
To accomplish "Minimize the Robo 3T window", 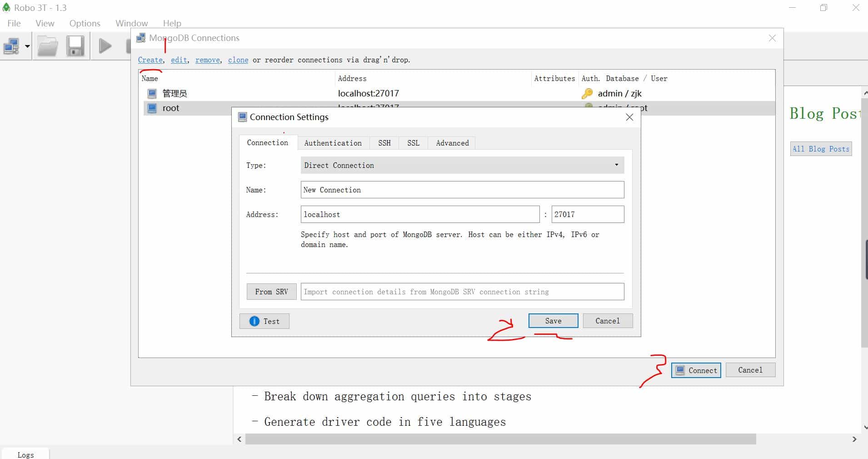I will 793,8.
